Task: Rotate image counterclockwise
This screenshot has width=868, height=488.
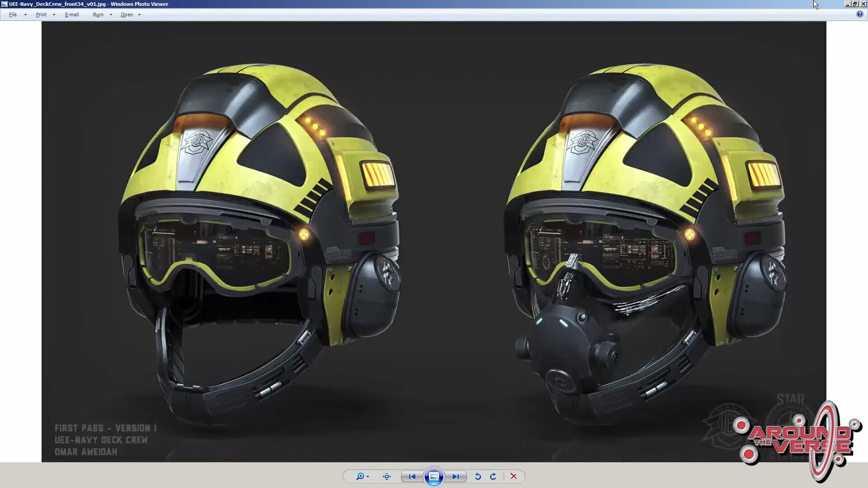Action: 478,476
